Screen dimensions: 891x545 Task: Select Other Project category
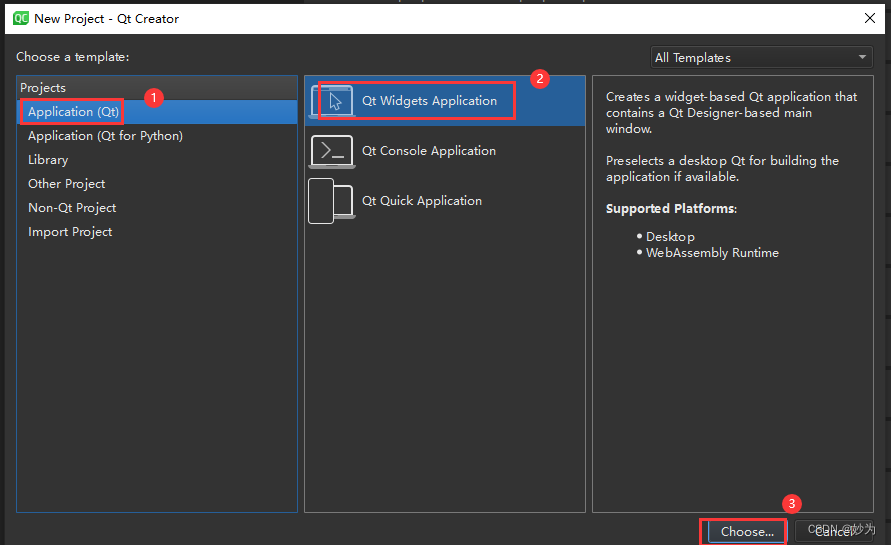coord(157,184)
